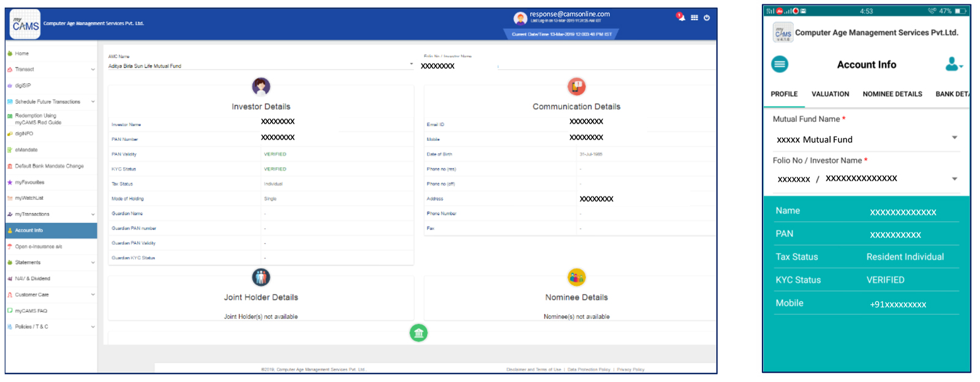
Task: Open the mobile hamburger menu button
Action: pos(779,64)
